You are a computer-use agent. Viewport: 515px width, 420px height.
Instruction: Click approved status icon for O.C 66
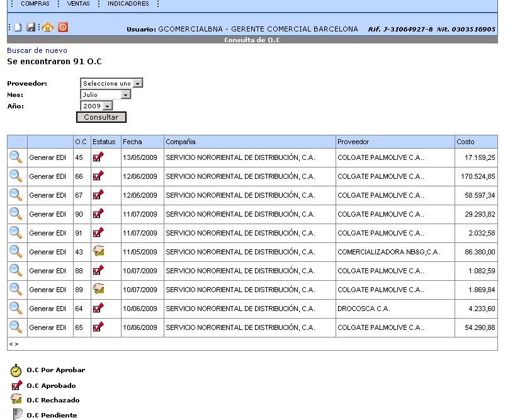(98, 176)
